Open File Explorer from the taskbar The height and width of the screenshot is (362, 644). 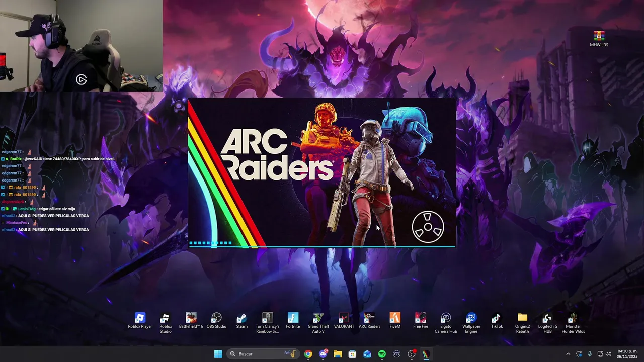(x=338, y=354)
